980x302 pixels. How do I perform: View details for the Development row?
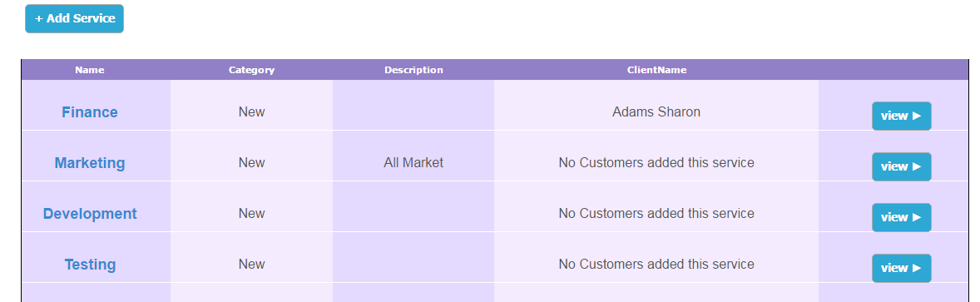(901, 217)
